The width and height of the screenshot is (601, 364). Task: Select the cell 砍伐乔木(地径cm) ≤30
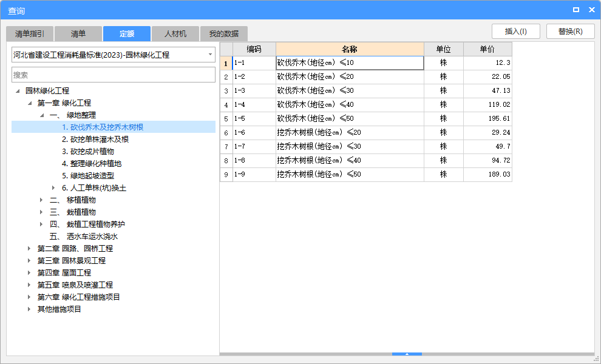click(x=350, y=91)
